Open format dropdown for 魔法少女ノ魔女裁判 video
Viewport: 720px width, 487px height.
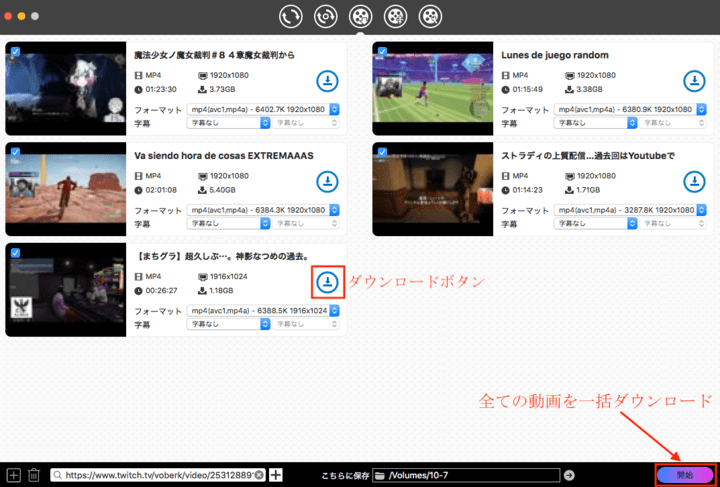click(x=264, y=109)
